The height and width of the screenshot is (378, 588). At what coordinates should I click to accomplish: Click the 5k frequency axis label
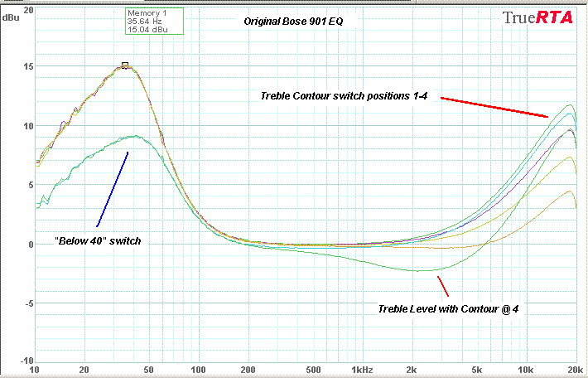pyautogui.click(x=477, y=370)
